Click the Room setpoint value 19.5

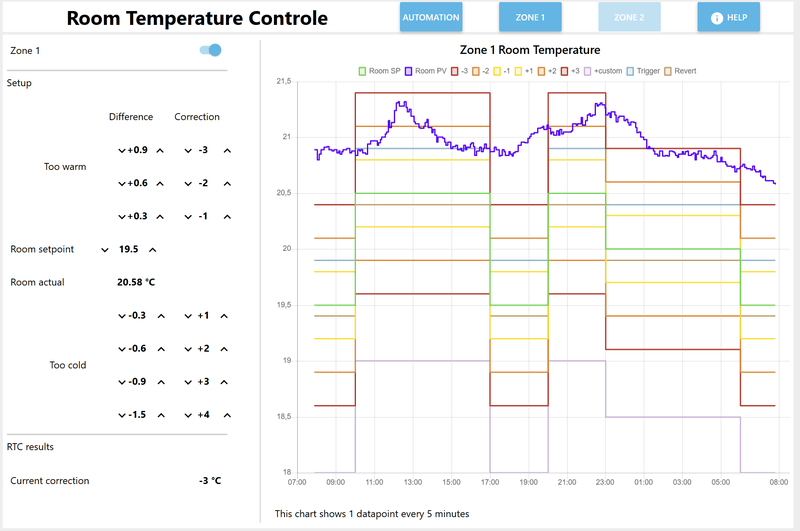[129, 249]
